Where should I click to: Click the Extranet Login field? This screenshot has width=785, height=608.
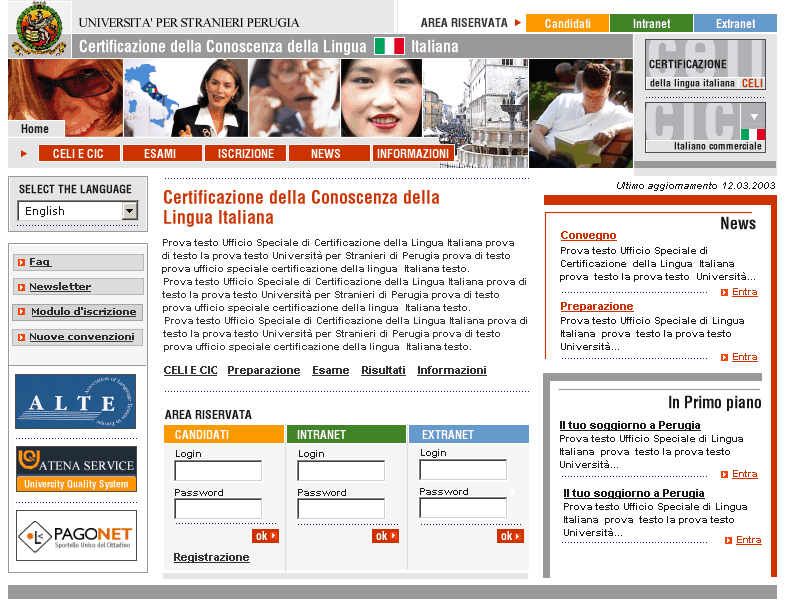coord(463,470)
